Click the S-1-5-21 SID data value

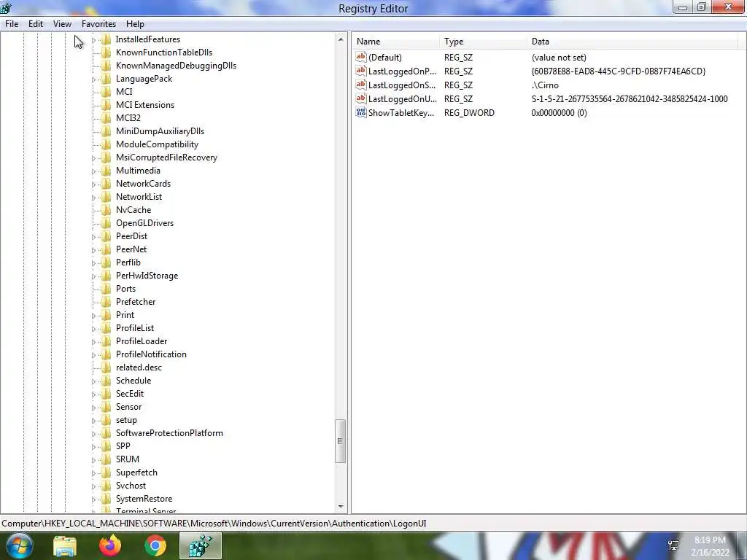630,99
